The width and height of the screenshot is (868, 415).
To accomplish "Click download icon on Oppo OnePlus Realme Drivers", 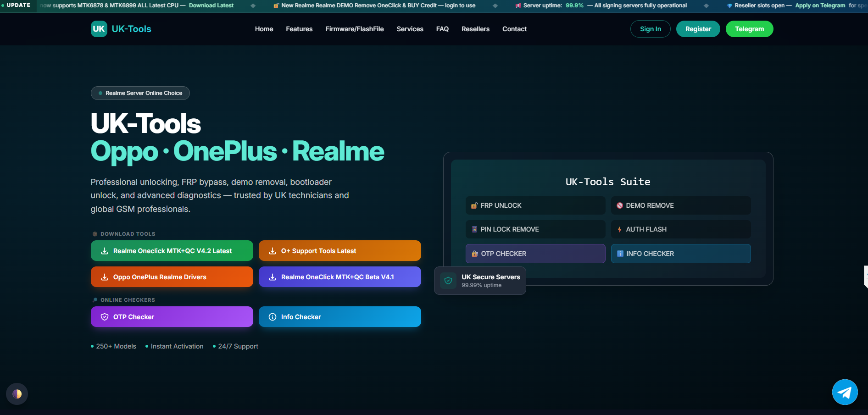I will point(105,277).
